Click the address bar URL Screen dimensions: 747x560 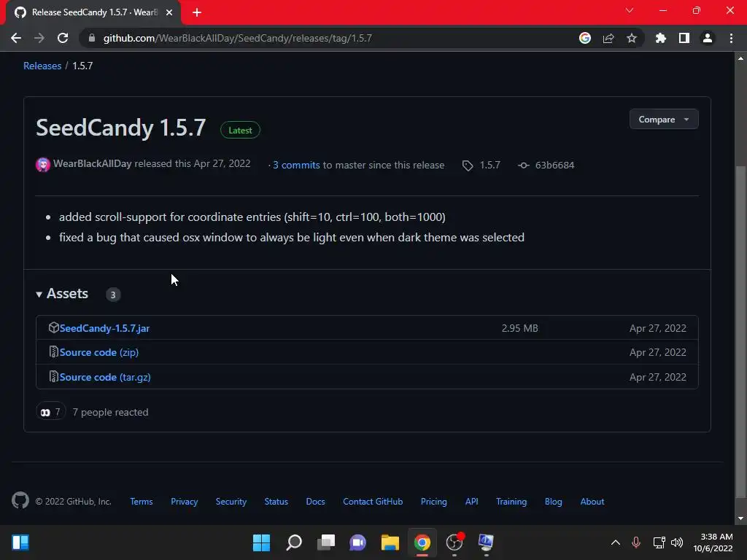click(237, 38)
